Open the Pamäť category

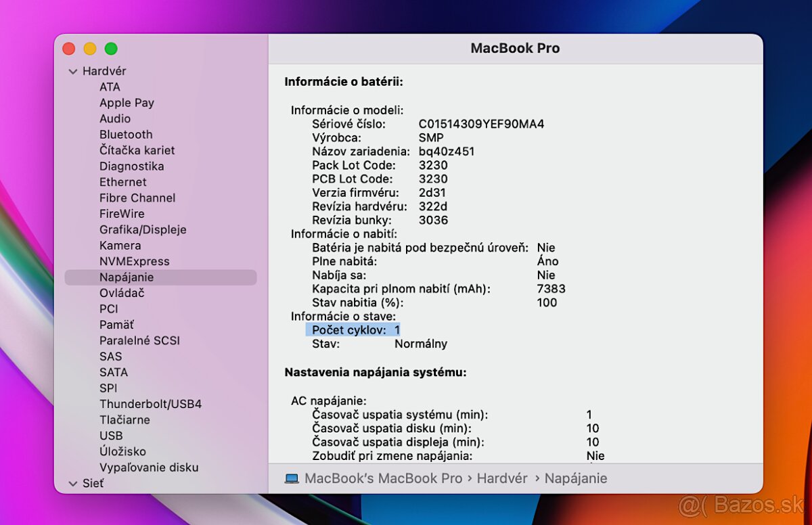[x=116, y=325]
